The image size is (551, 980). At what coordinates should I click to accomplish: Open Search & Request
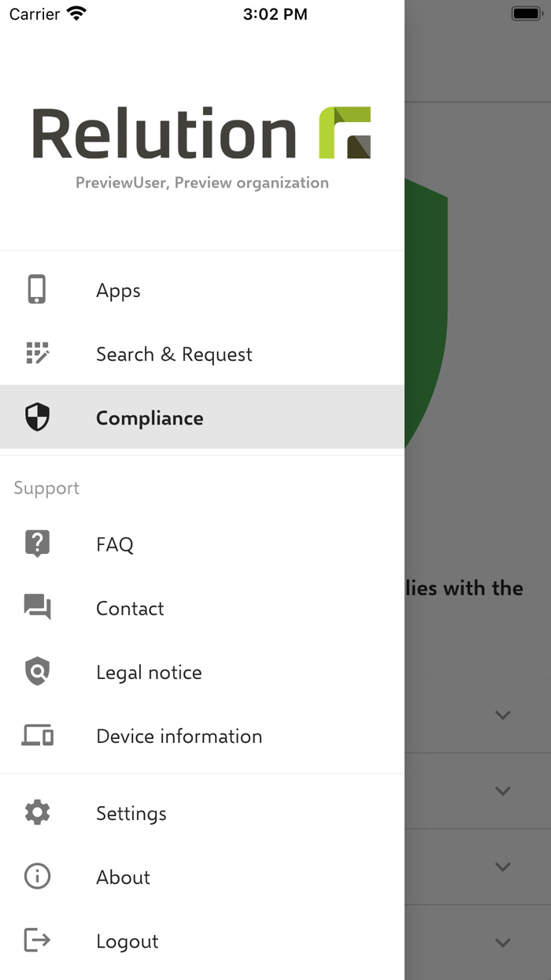pyautogui.click(x=202, y=354)
